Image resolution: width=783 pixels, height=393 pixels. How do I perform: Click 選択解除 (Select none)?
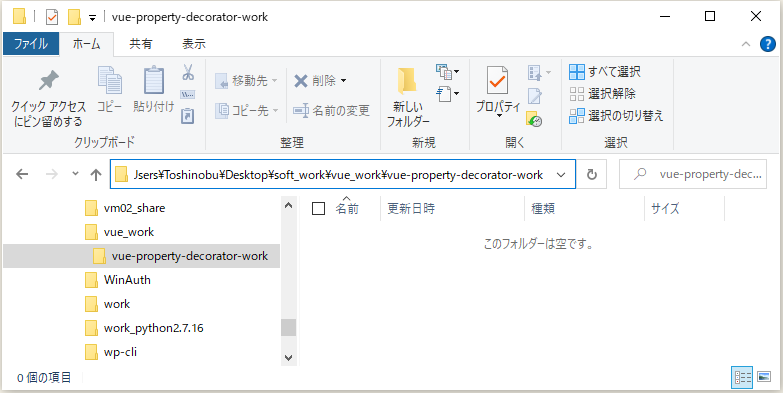tap(603, 93)
